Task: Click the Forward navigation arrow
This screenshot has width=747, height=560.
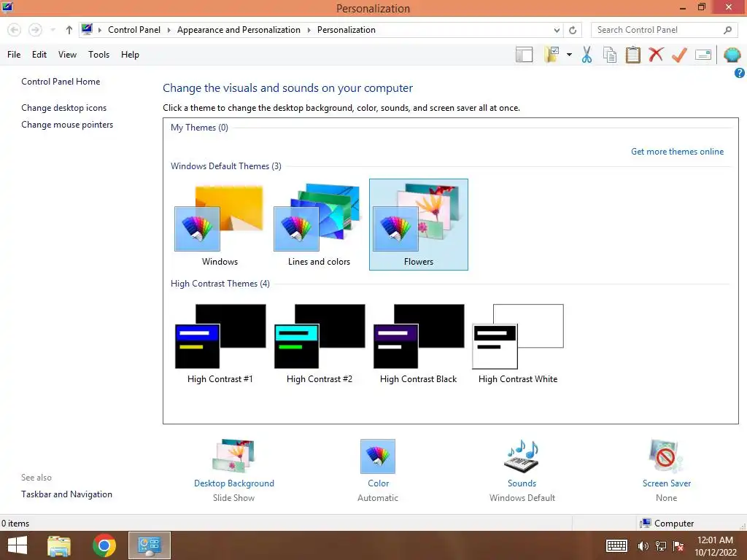Action: (x=35, y=30)
